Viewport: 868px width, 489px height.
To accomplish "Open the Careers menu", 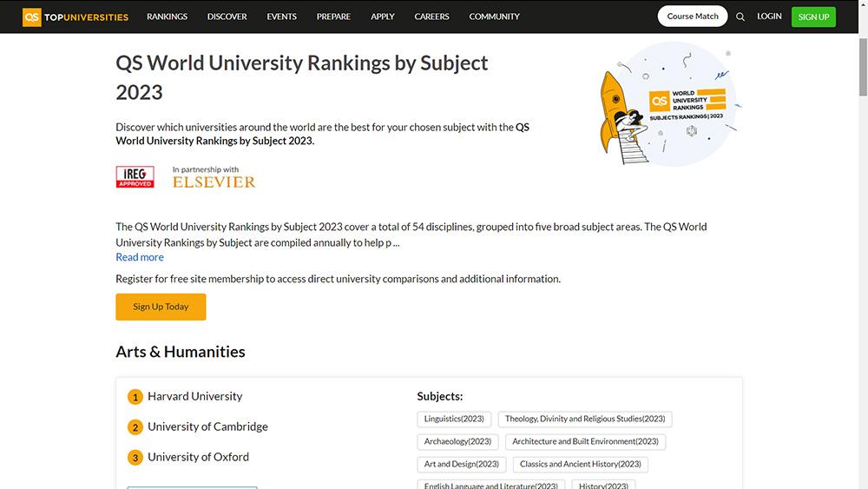I will coord(431,17).
